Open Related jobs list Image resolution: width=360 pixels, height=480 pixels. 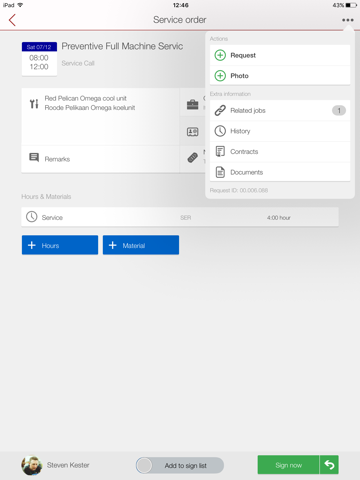[x=280, y=110]
